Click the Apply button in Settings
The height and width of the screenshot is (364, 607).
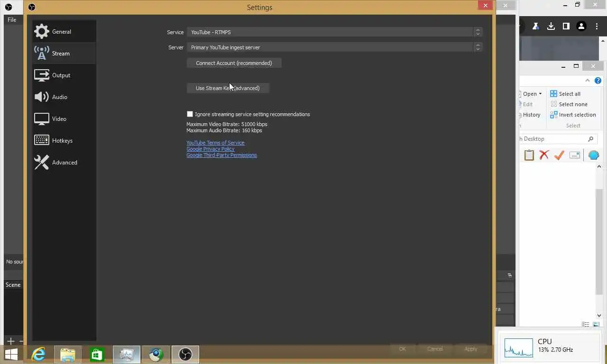(471, 349)
